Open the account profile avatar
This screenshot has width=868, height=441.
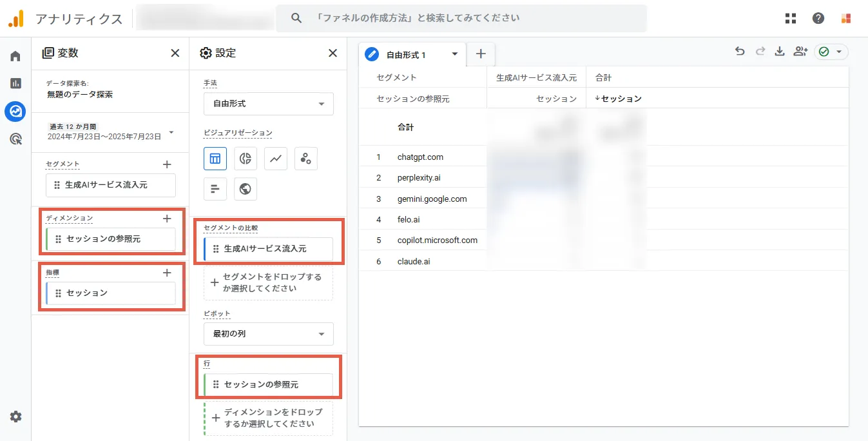846,18
